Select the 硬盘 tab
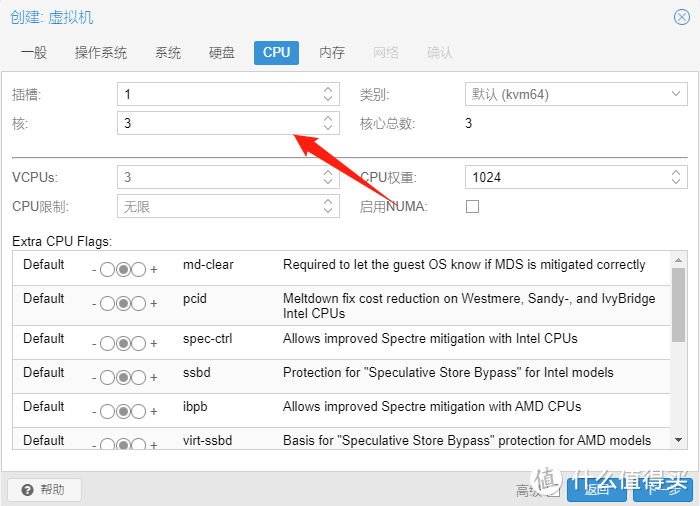Screen dimensions: 700x506 pos(222,53)
